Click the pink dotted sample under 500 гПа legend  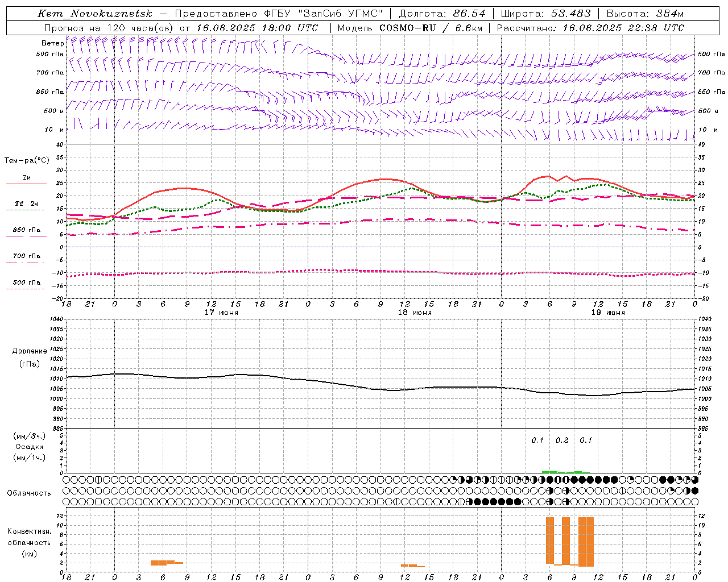point(25,289)
